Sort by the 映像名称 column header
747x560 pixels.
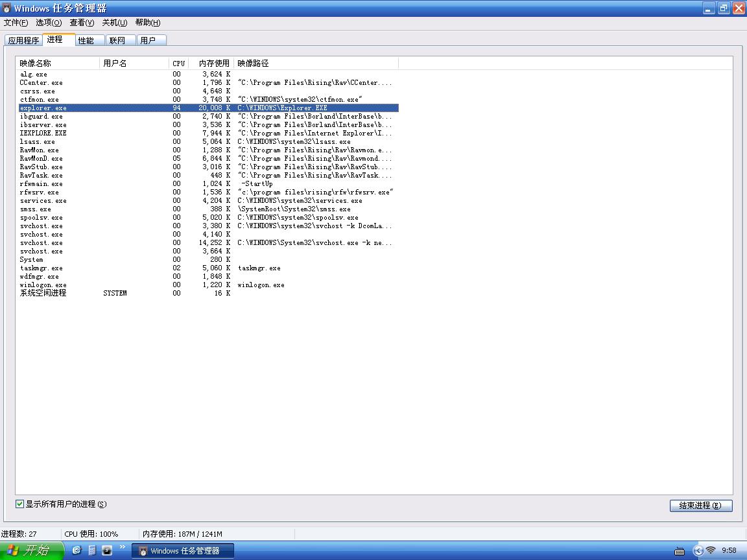[58, 63]
